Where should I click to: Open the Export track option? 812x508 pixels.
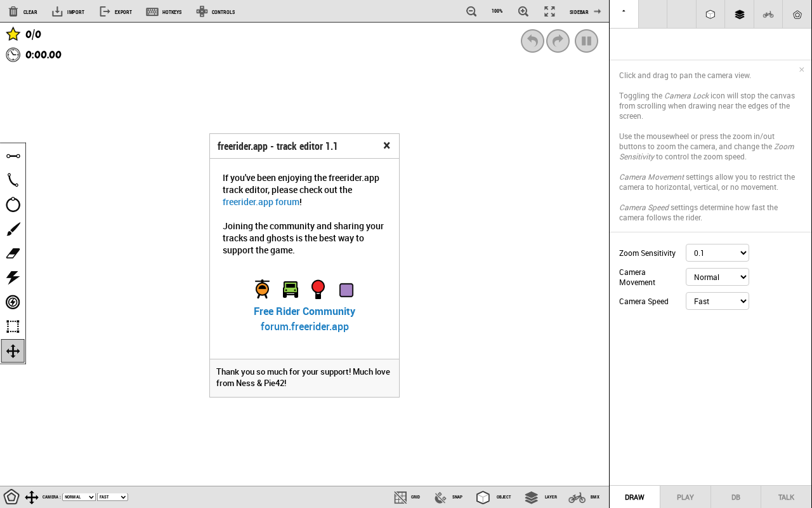point(115,11)
